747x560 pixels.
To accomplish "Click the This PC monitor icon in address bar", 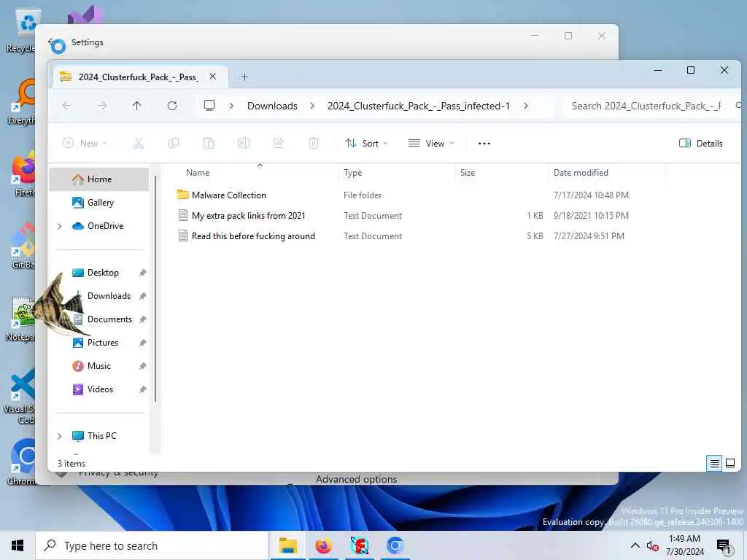I will pos(209,106).
